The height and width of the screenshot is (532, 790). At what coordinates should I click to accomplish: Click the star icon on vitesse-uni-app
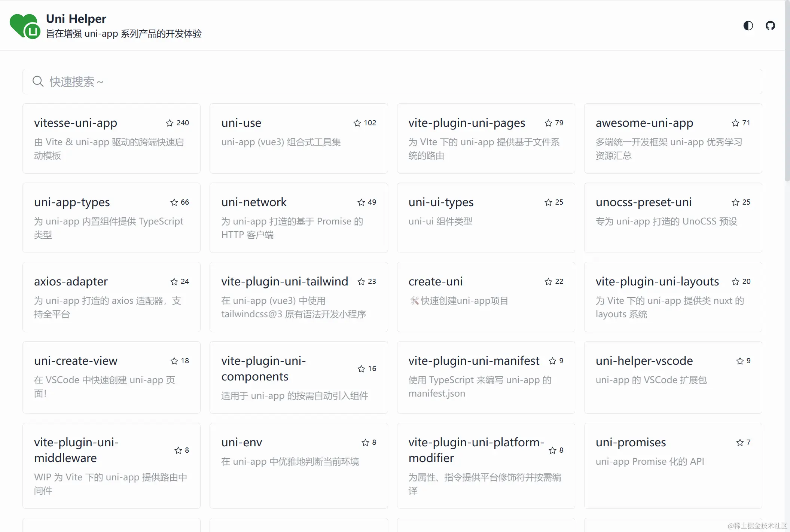click(170, 123)
